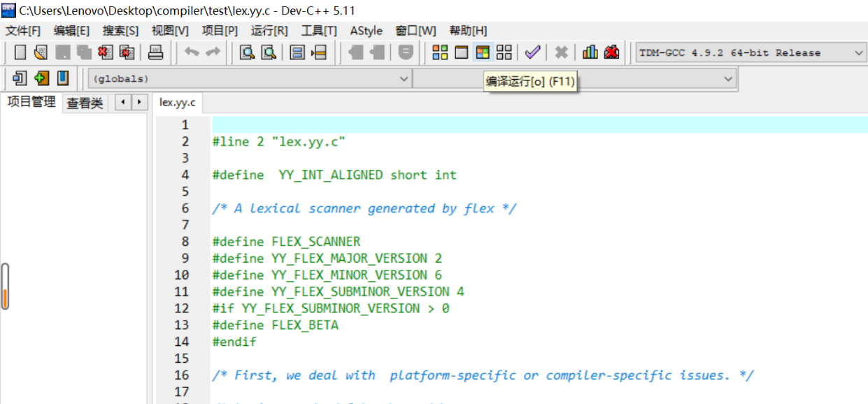Open a file using the folder icon
Image resolution: width=868 pixels, height=404 pixels.
pos(40,52)
